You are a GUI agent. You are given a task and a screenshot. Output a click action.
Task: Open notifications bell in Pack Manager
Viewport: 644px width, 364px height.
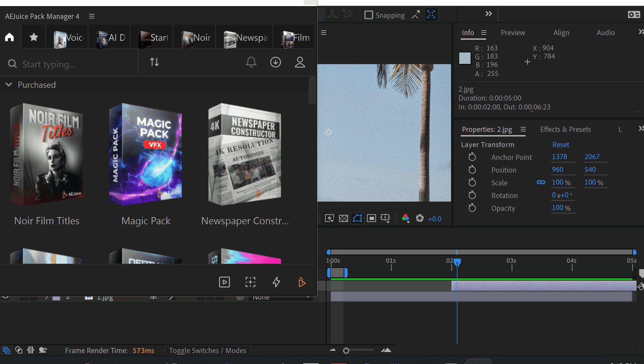[251, 62]
